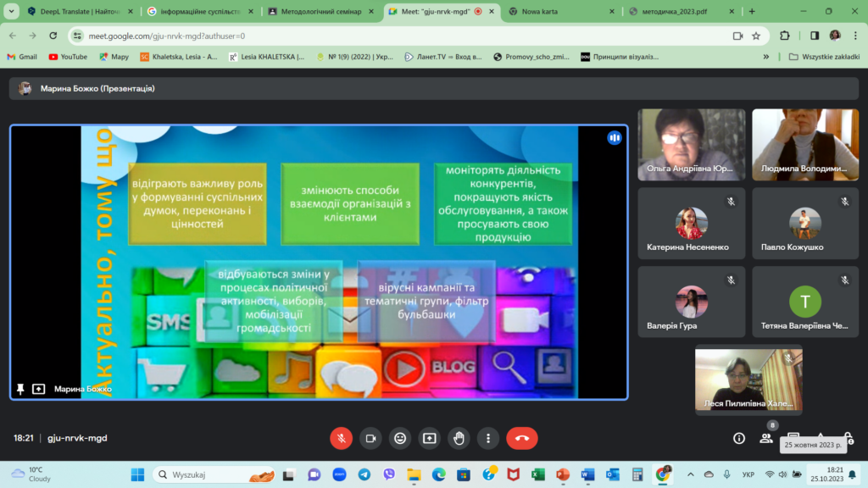Raise hand in the meeting
The image size is (868, 488).
click(x=459, y=438)
